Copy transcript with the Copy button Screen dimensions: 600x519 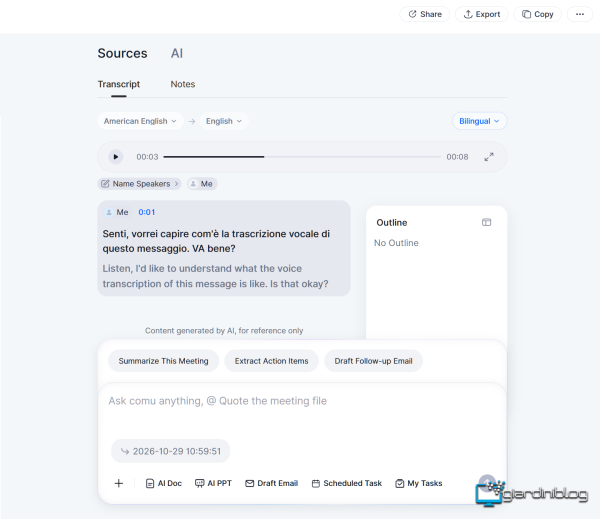(x=538, y=14)
